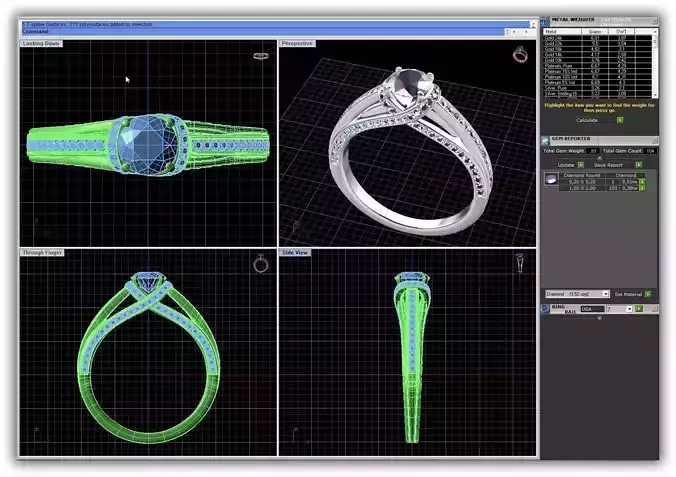Click ring thumbnail icon in Through Finger viewport
Viewport: 676px width, 477px height.
click(261, 263)
